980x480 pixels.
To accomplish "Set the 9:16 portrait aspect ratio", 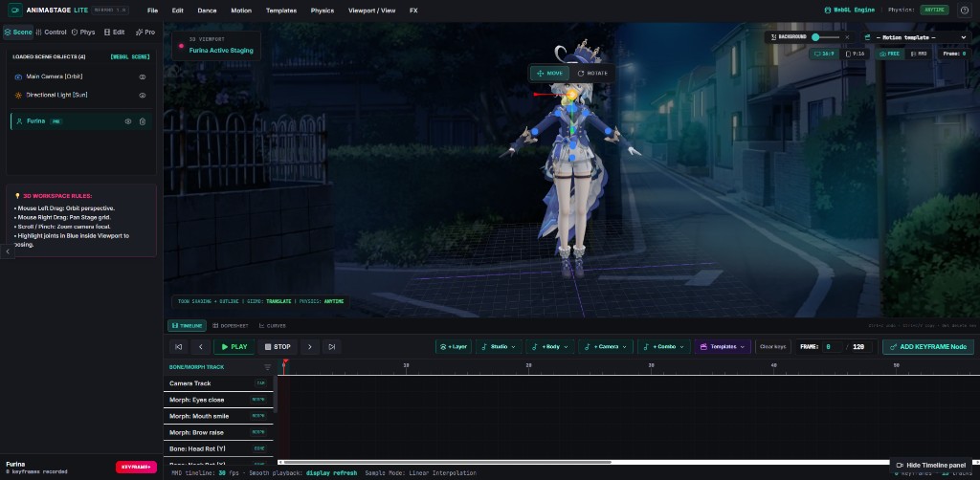I will click(x=857, y=55).
